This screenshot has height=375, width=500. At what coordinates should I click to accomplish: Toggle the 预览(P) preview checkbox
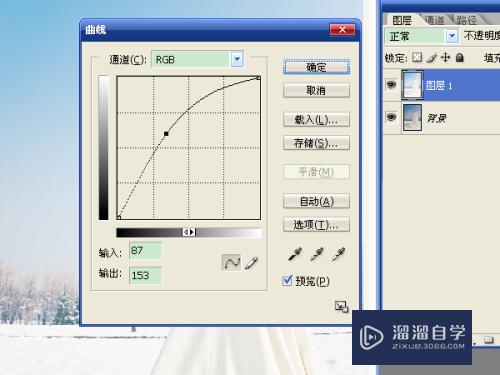pyautogui.click(x=287, y=280)
